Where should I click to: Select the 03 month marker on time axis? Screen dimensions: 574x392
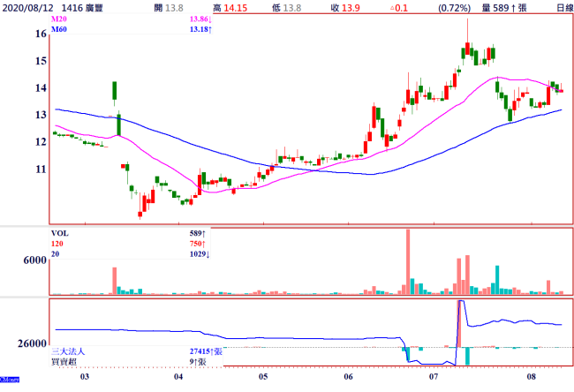pyautogui.click(x=85, y=377)
